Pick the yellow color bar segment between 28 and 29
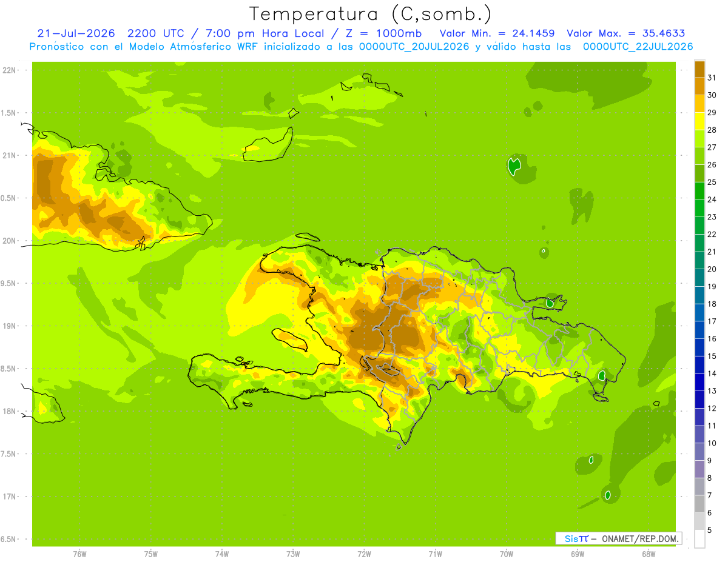 [699, 121]
